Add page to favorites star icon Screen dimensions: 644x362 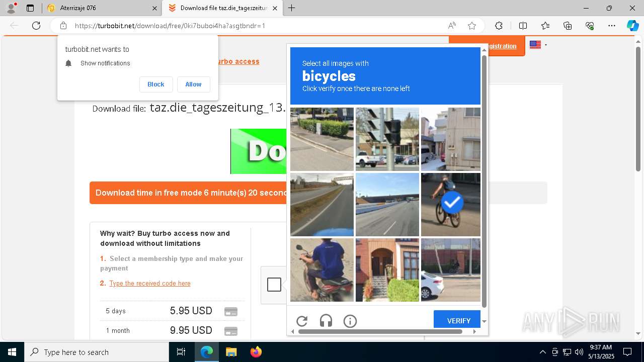coord(472,26)
